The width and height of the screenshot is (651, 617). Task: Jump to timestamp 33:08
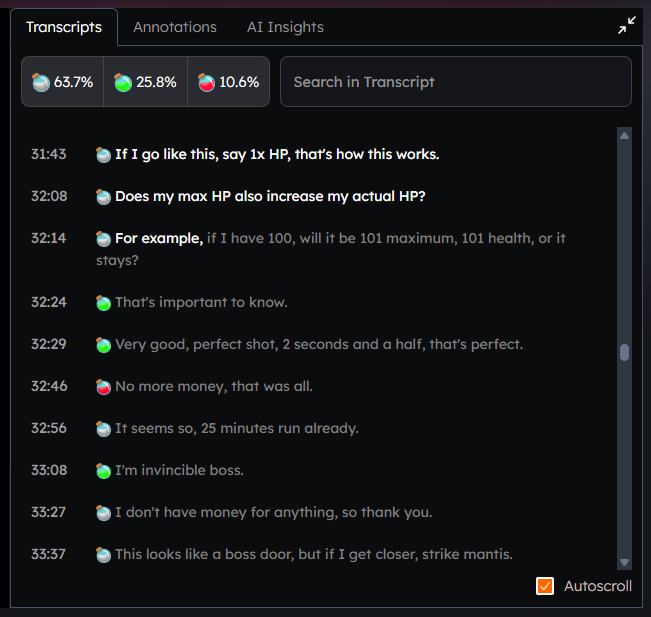tap(49, 470)
